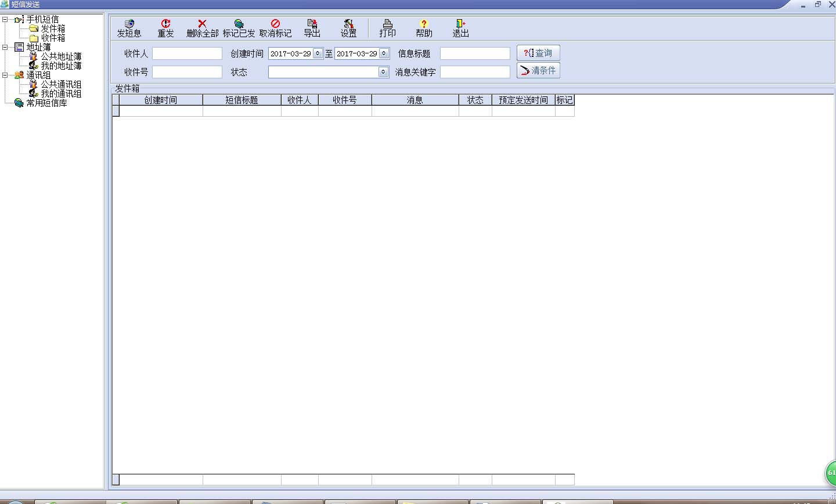
Task: Select 我的地址簿 in the tree
Action: coord(61,66)
